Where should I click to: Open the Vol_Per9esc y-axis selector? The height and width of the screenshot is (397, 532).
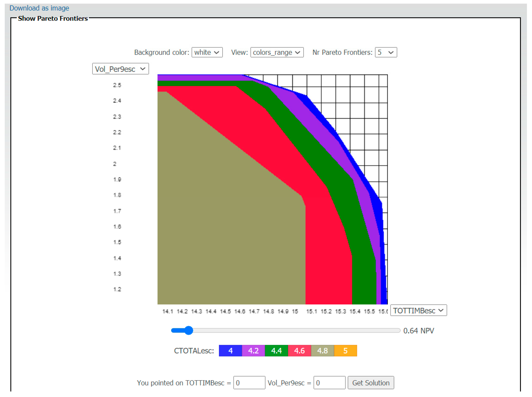(x=121, y=69)
